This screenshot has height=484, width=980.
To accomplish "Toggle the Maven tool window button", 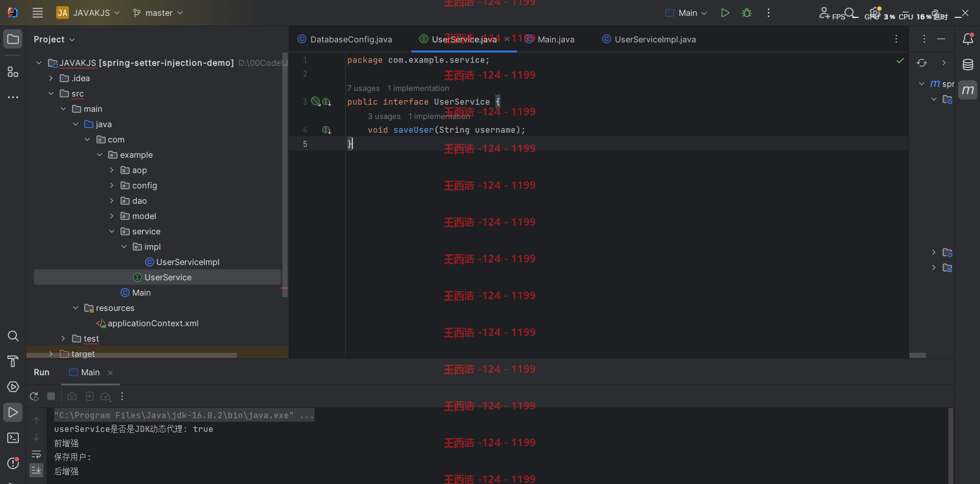I will (x=968, y=90).
